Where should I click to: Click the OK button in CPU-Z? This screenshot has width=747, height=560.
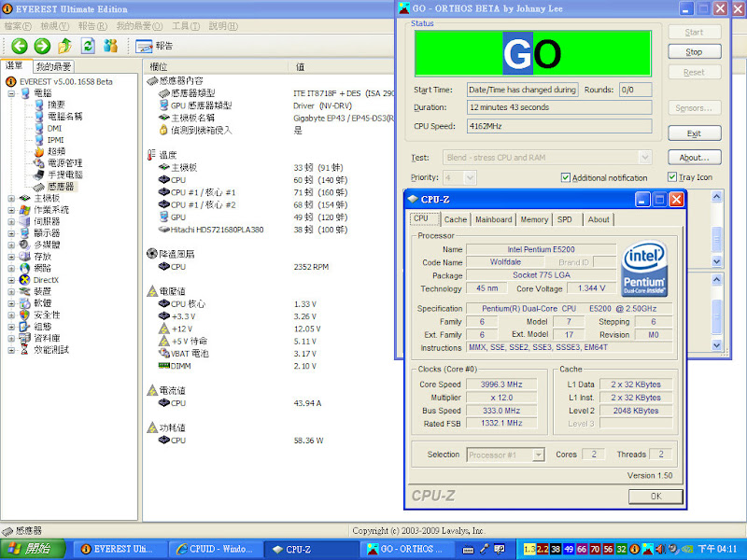click(x=655, y=497)
